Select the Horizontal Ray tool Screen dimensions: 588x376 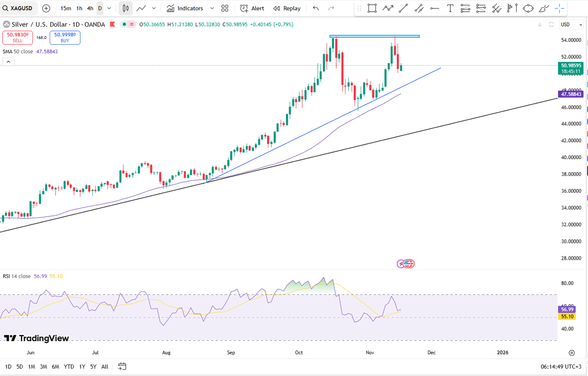(x=434, y=8)
